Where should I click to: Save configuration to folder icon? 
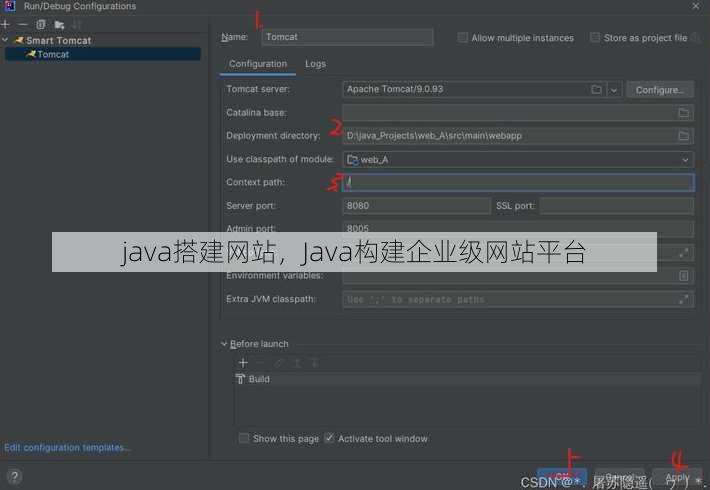(59, 24)
